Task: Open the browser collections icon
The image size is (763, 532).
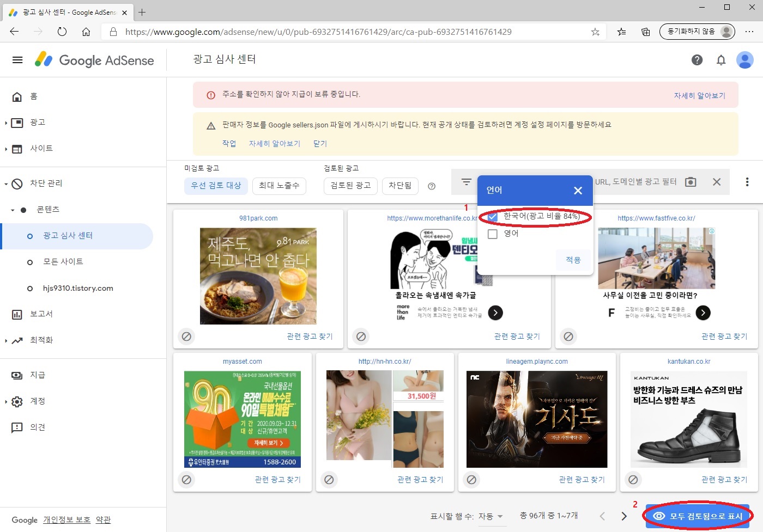Action: click(x=645, y=32)
